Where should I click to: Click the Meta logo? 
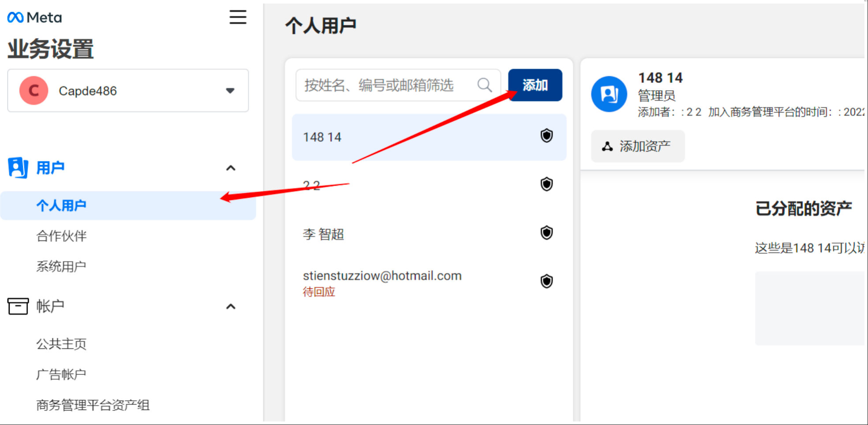click(34, 18)
